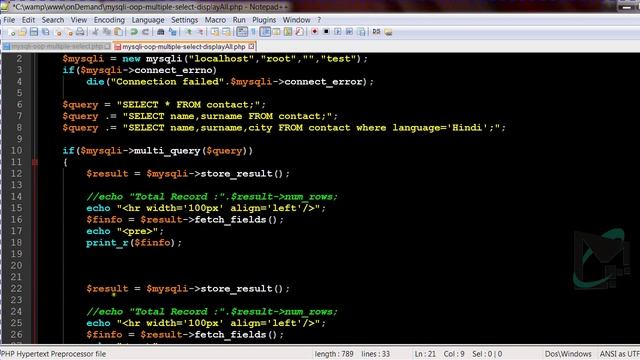Click the Zoom Out toolbar icon
The width and height of the screenshot is (640, 360).
click(x=200, y=32)
